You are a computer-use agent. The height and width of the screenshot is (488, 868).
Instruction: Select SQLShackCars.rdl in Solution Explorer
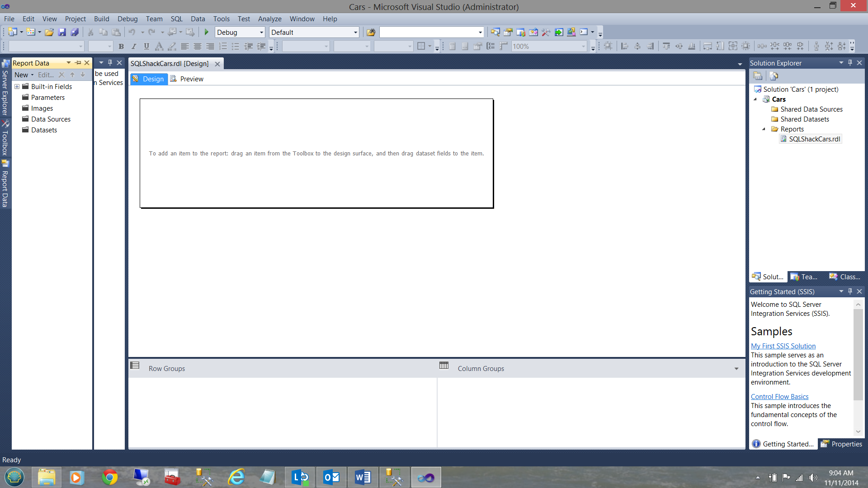click(x=814, y=139)
